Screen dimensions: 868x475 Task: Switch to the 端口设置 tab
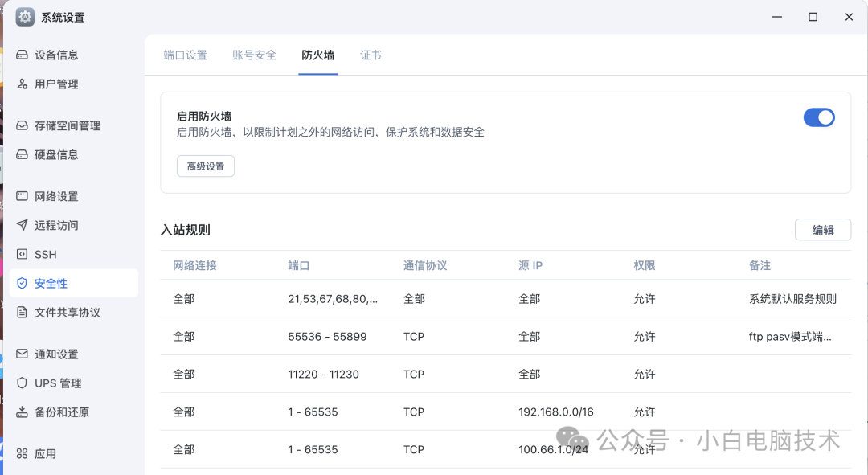click(185, 55)
